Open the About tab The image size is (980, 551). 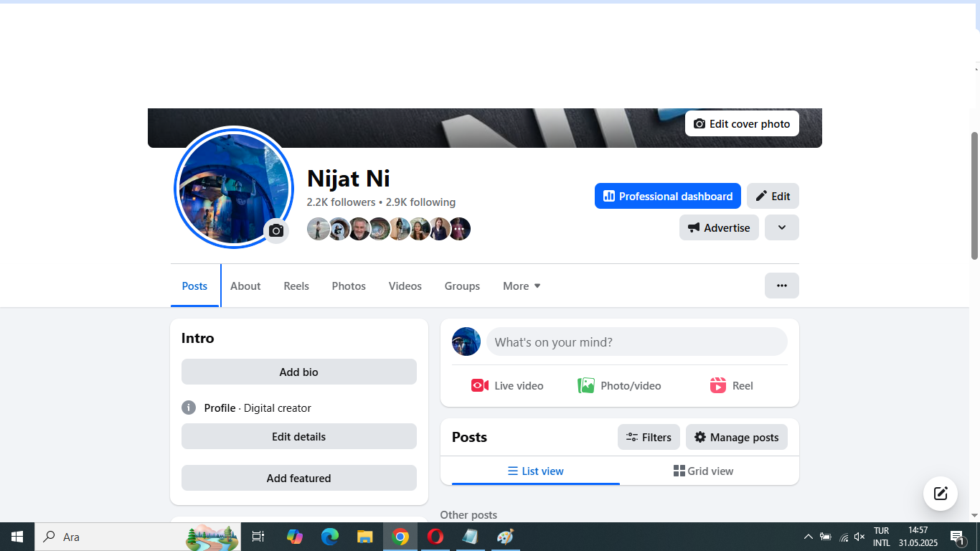[245, 286]
